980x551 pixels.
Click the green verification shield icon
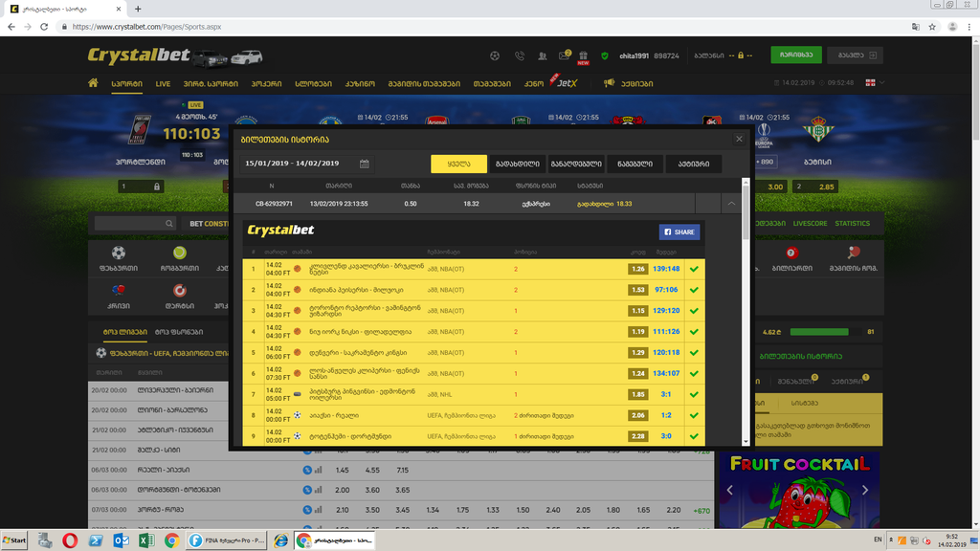(605, 55)
